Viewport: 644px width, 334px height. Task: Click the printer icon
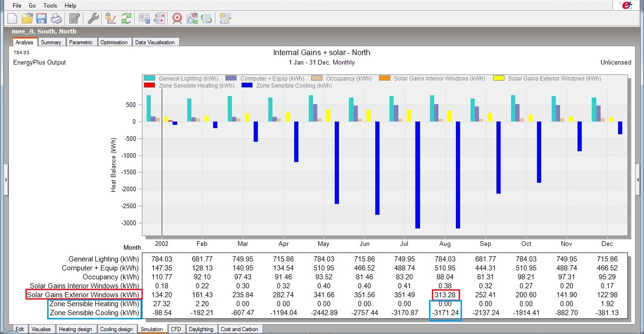point(56,18)
